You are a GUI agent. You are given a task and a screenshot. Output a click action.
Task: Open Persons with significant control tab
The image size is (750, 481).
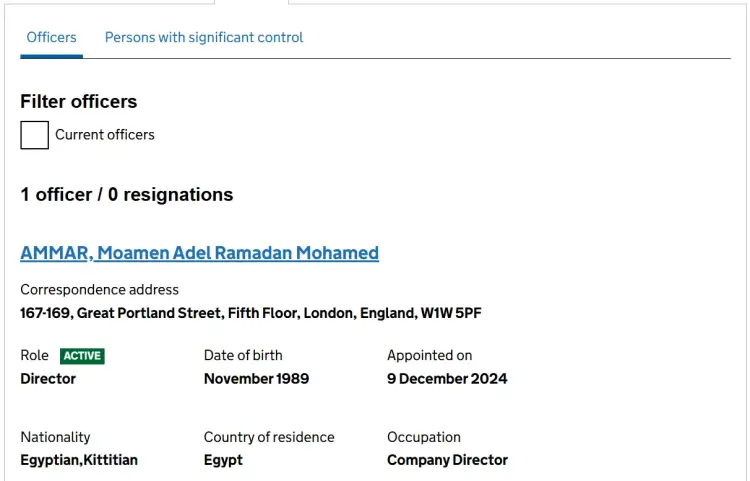tap(204, 37)
